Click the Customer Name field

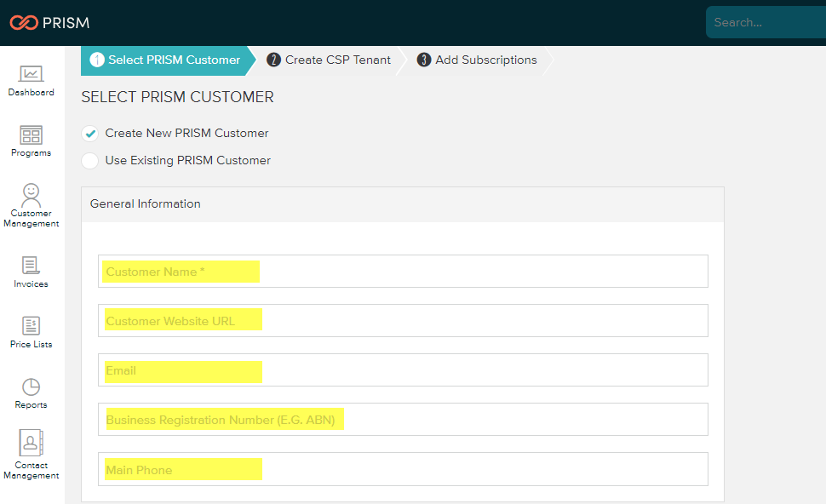point(403,272)
